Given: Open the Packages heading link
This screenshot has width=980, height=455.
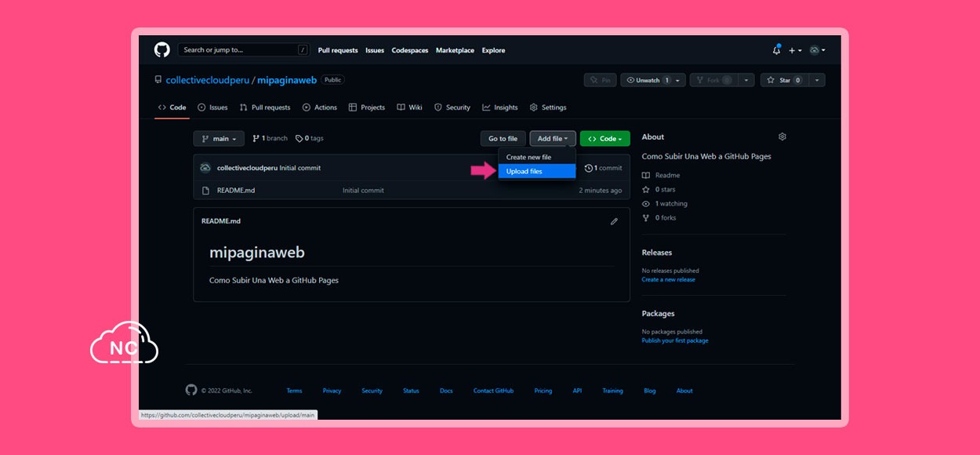Looking at the screenshot, I should tap(658, 313).
